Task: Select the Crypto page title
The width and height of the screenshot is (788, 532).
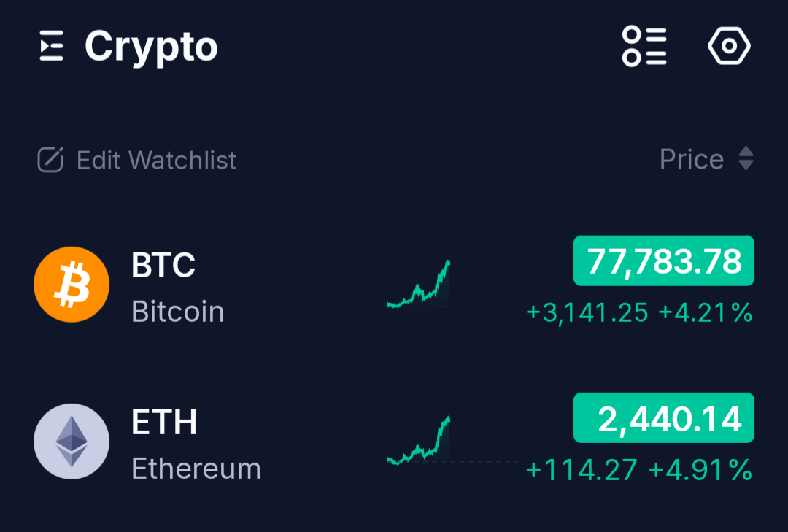Action: (x=151, y=47)
